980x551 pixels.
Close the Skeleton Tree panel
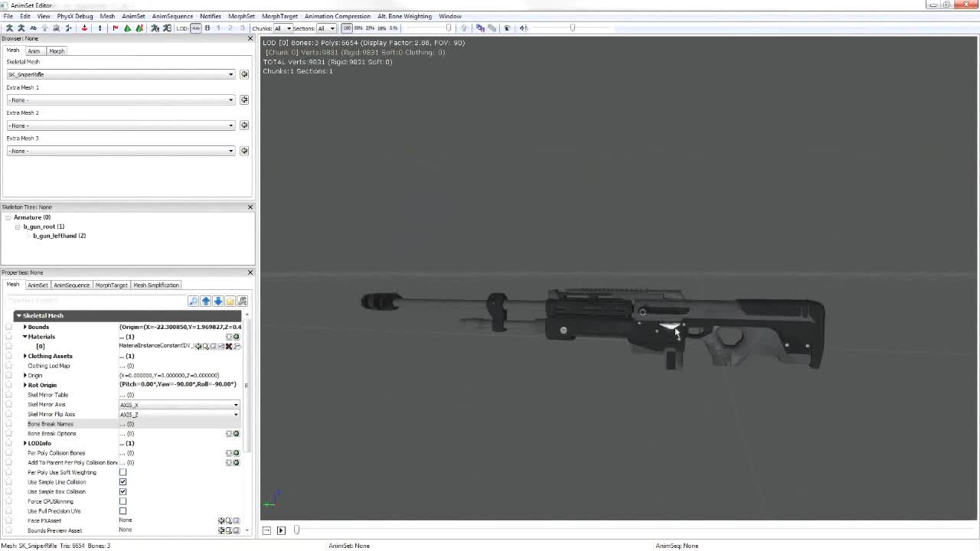pos(250,207)
